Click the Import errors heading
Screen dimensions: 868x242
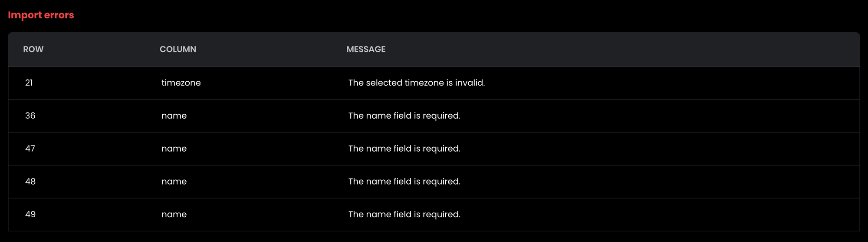point(41,15)
